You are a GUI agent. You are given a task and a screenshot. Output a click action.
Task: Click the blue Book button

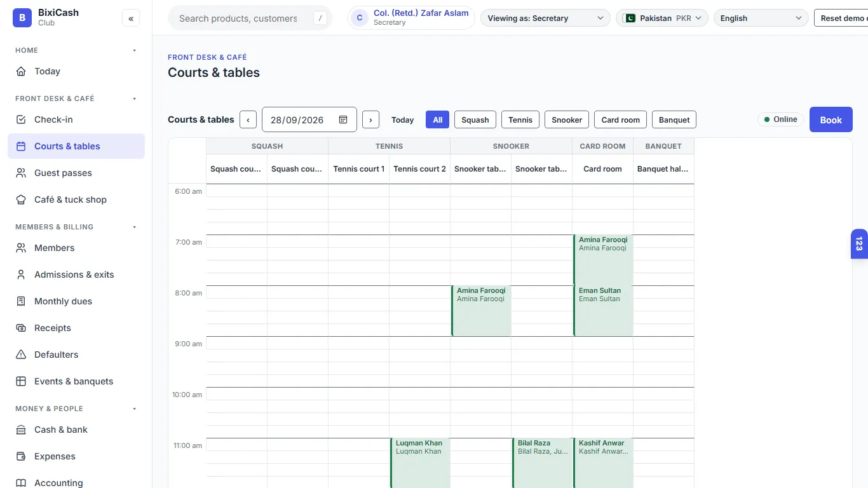[x=831, y=119]
